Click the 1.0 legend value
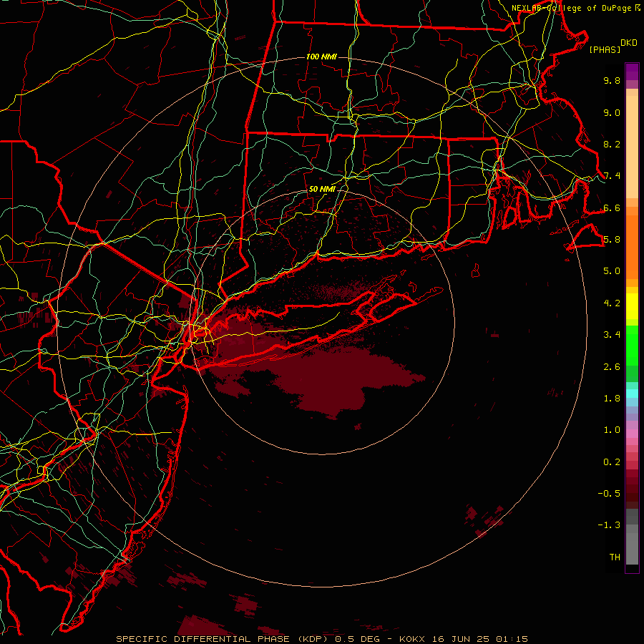 coord(612,430)
